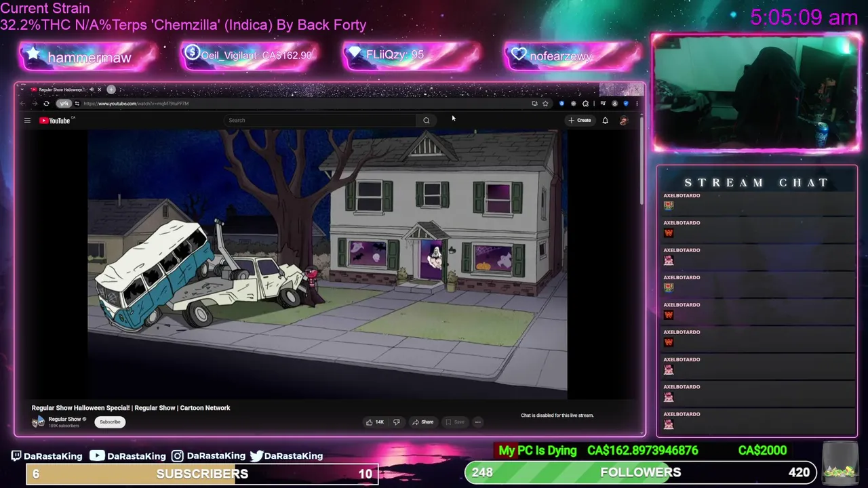Open the browser three-dot menu
The width and height of the screenshot is (868, 488).
637,104
